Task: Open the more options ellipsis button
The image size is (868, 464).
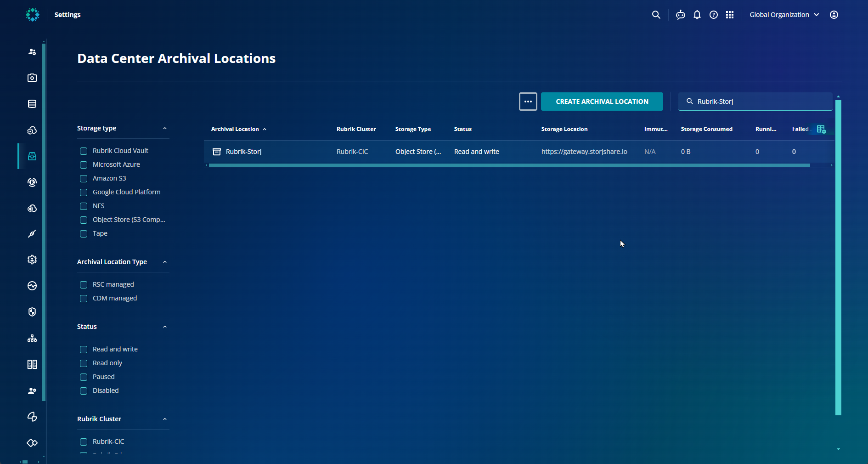Action: point(528,102)
